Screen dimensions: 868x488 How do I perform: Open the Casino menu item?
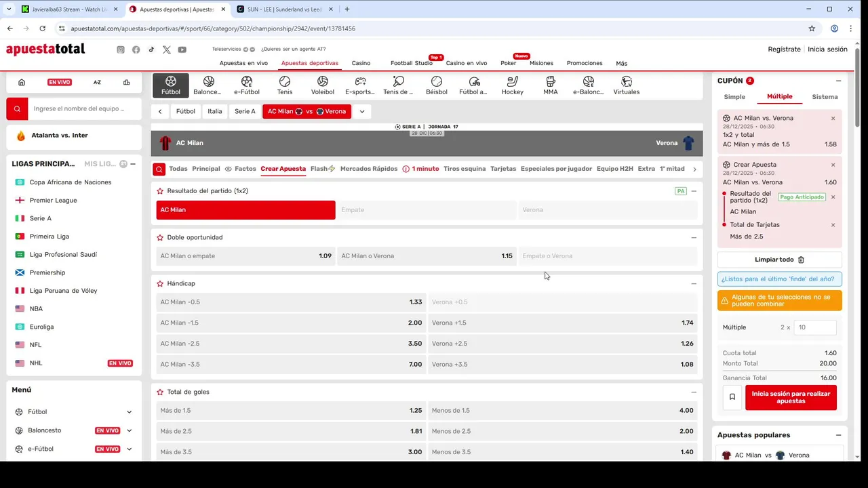(x=361, y=63)
